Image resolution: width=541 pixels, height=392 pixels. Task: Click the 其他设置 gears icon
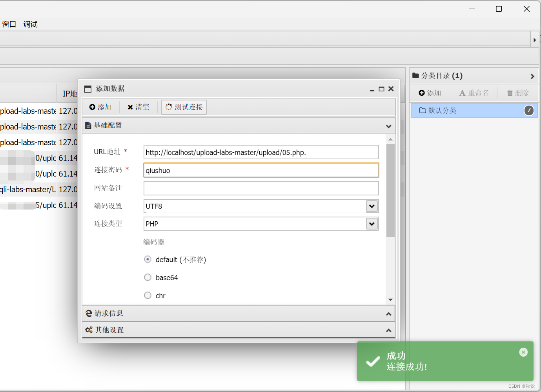[89, 330]
